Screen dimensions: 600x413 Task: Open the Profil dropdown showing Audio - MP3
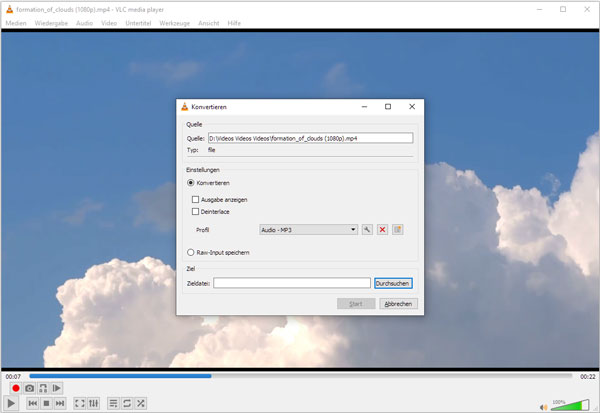click(x=308, y=230)
